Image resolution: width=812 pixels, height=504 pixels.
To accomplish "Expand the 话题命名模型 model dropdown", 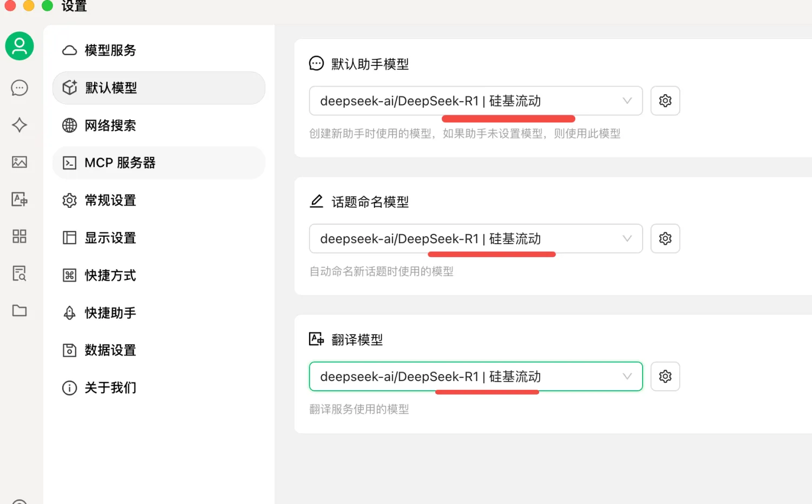I will pyautogui.click(x=476, y=239).
